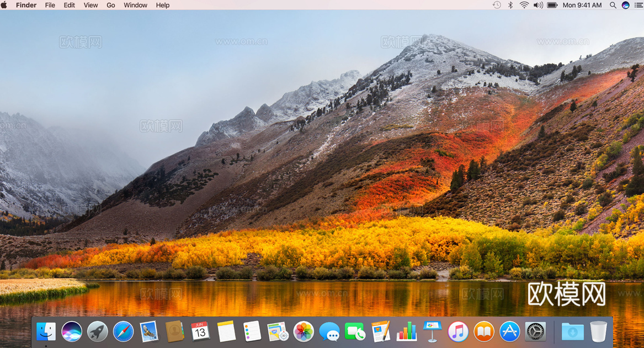Open Calendar showing date 13
The image size is (644, 348).
click(200, 331)
